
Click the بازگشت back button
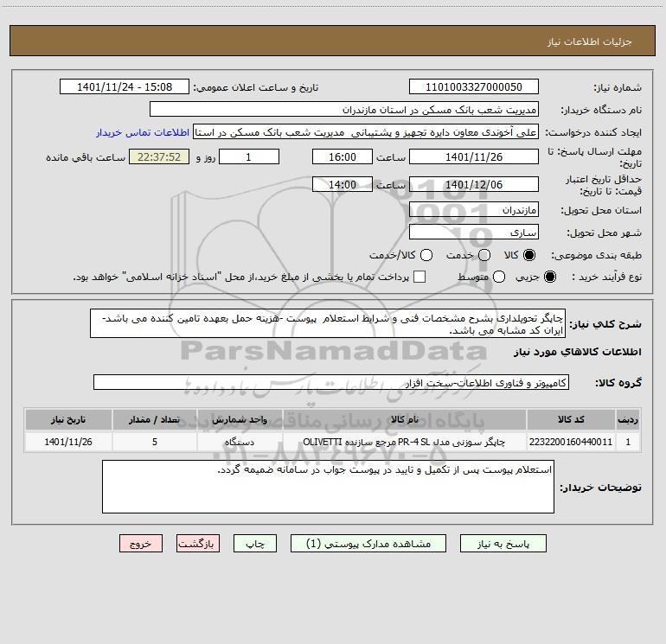198,544
